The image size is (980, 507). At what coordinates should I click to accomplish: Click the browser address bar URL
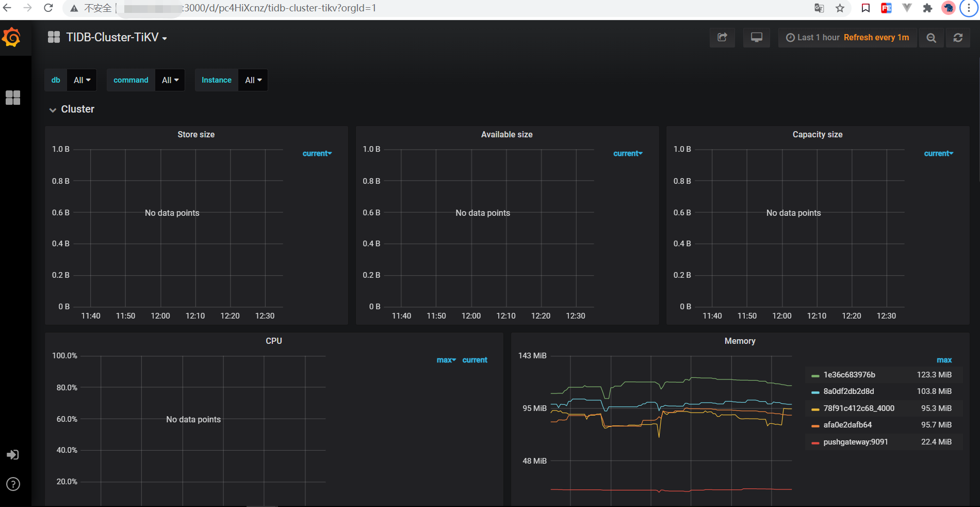(279, 8)
